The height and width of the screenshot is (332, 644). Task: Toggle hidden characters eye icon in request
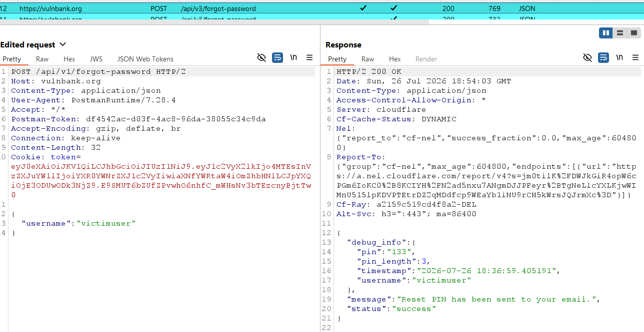(261, 57)
